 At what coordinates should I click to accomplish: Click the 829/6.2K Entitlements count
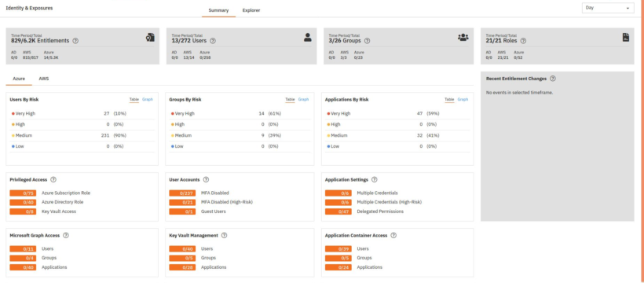pyautogui.click(x=40, y=41)
